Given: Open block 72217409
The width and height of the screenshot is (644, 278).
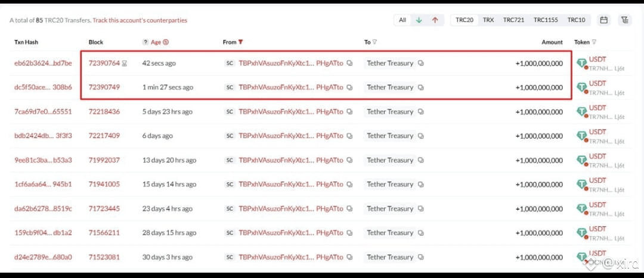Looking at the screenshot, I should tap(104, 136).
